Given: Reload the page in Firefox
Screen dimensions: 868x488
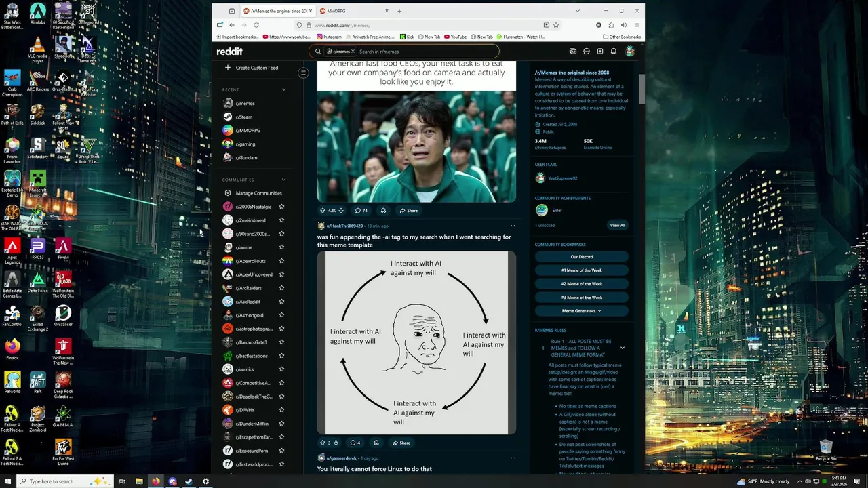Looking at the screenshot, I should [256, 25].
